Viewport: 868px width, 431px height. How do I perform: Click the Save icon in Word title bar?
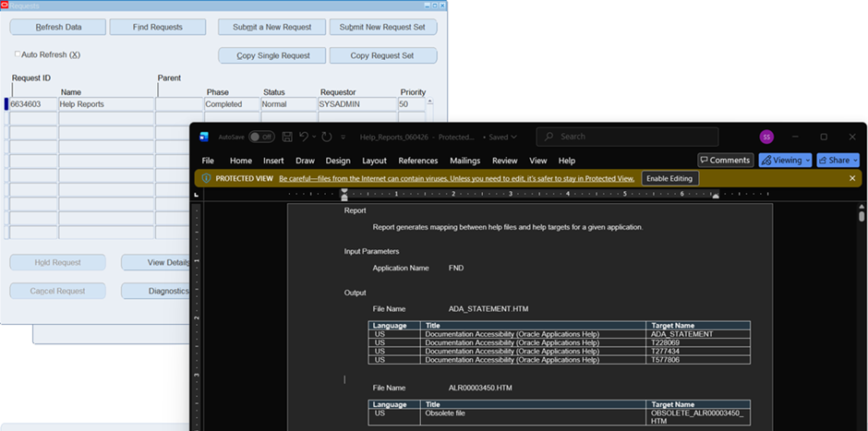(x=287, y=137)
